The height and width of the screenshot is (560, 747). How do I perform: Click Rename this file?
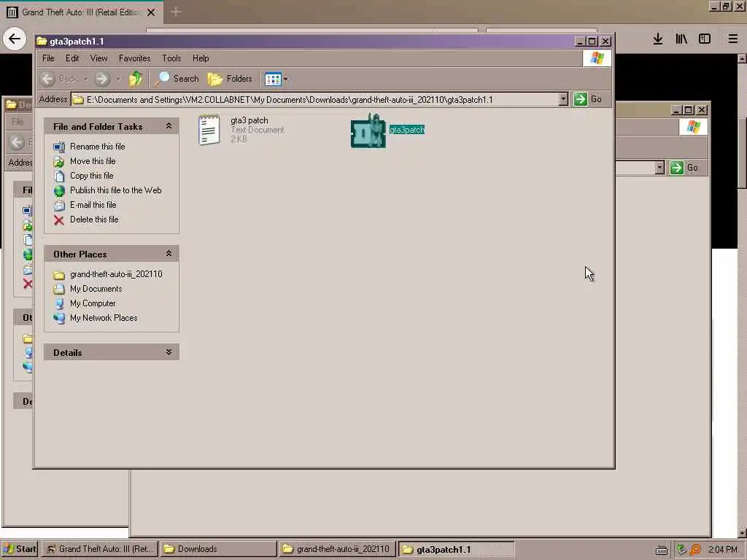(97, 146)
